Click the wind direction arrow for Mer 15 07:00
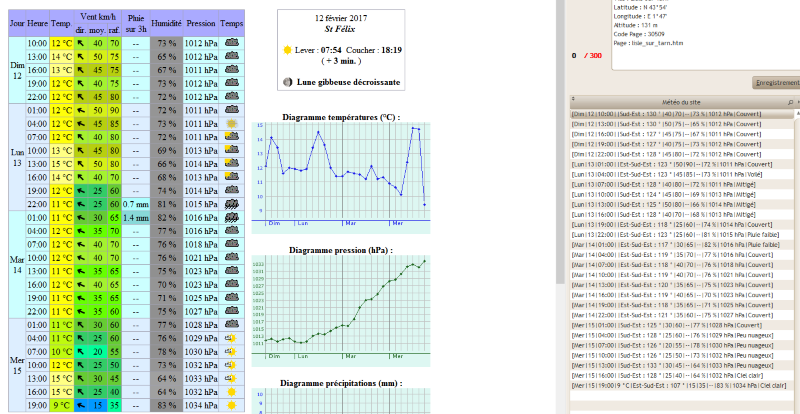Viewport: 800px width, 414px height. coord(81,351)
